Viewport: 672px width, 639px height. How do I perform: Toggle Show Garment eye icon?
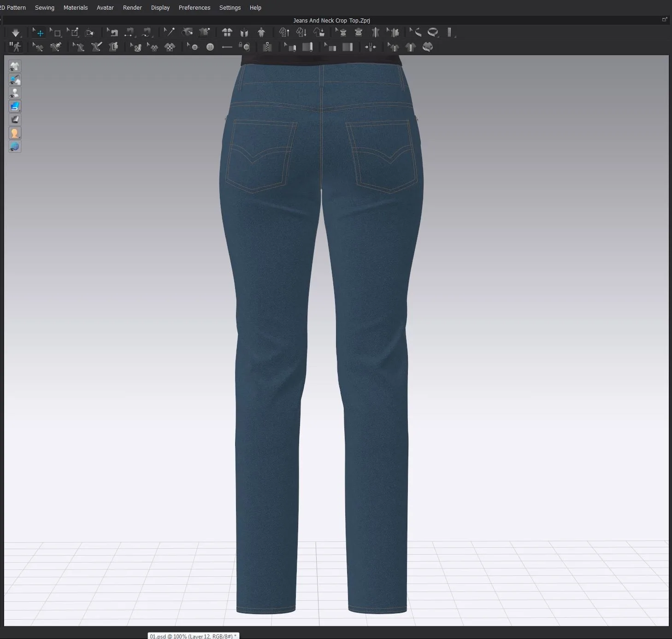pos(15,66)
